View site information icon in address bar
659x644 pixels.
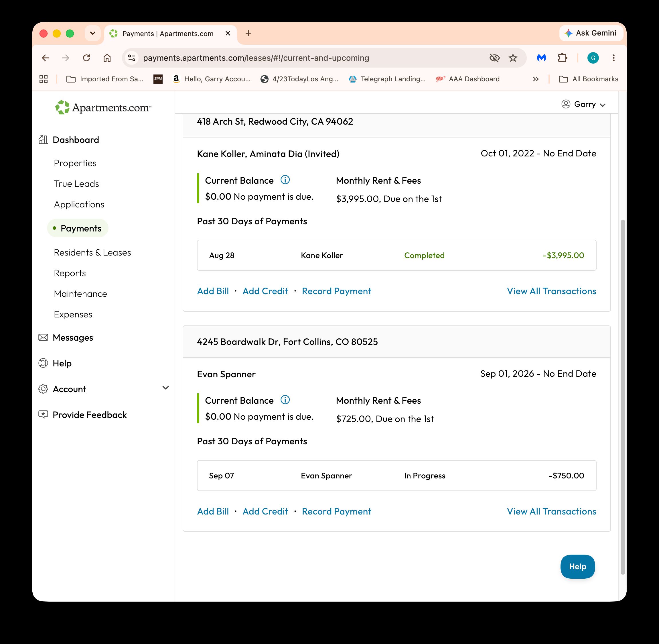(x=131, y=58)
